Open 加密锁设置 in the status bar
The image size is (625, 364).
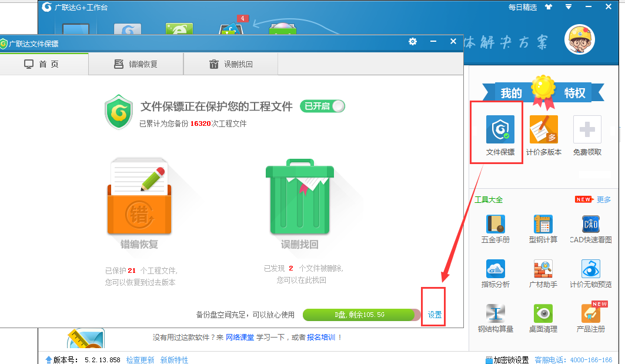[x=511, y=360]
